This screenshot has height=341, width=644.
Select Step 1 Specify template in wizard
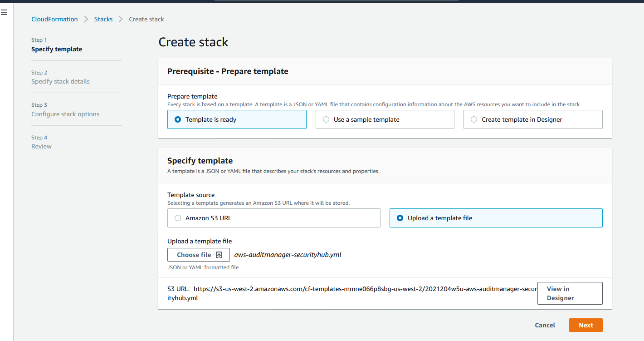click(x=57, y=44)
